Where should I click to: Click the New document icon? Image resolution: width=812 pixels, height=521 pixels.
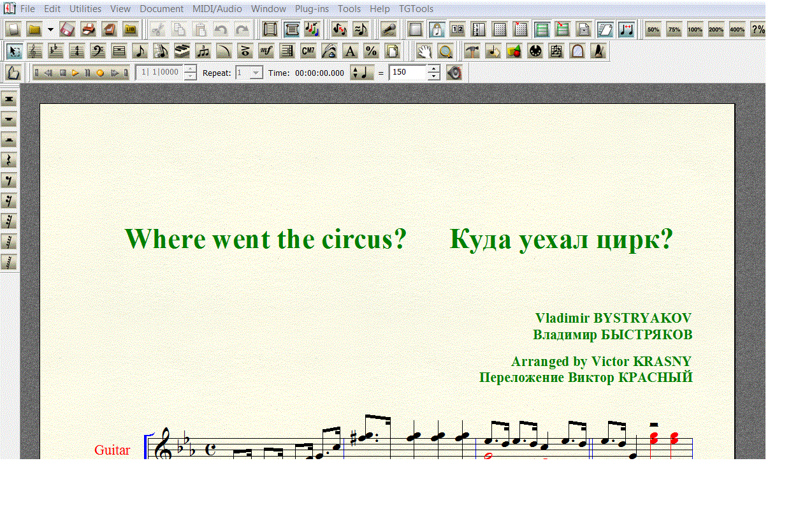13,29
